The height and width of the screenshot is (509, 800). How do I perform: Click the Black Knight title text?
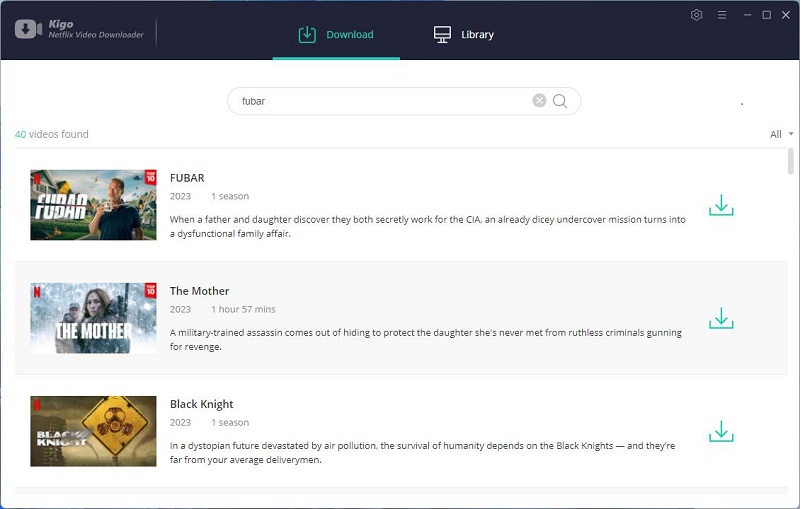click(x=202, y=404)
